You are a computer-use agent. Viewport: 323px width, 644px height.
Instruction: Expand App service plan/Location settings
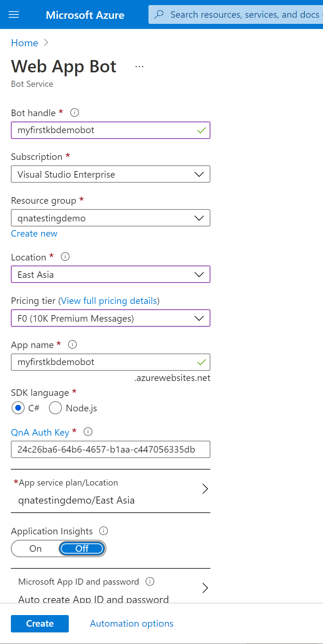(x=110, y=491)
